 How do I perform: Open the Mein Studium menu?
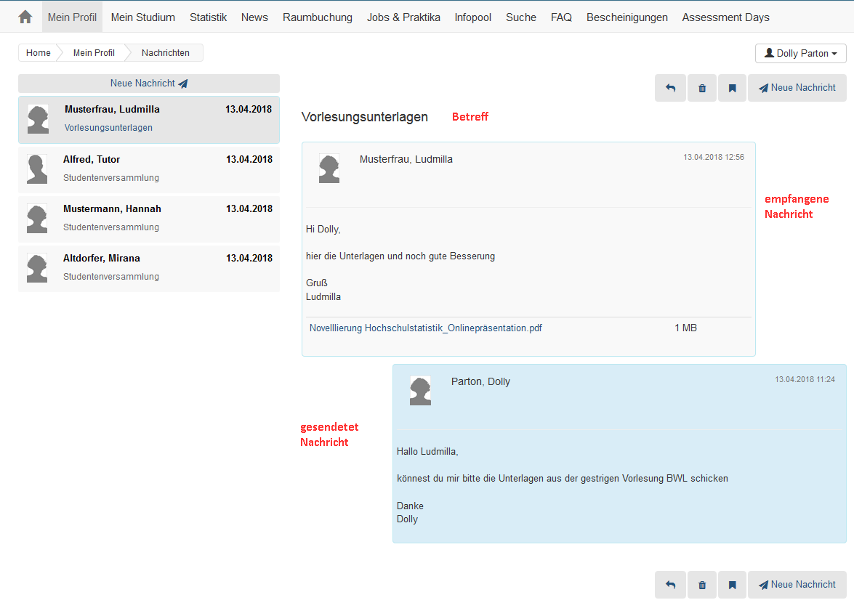click(x=142, y=17)
